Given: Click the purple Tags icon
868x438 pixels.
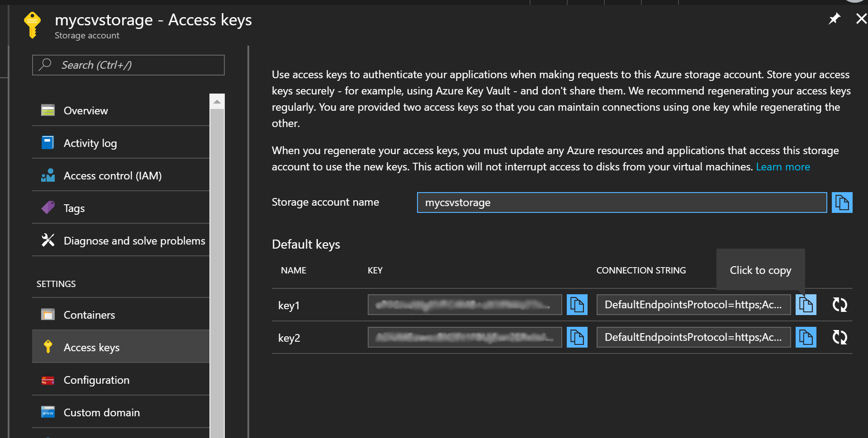Looking at the screenshot, I should (x=48, y=208).
